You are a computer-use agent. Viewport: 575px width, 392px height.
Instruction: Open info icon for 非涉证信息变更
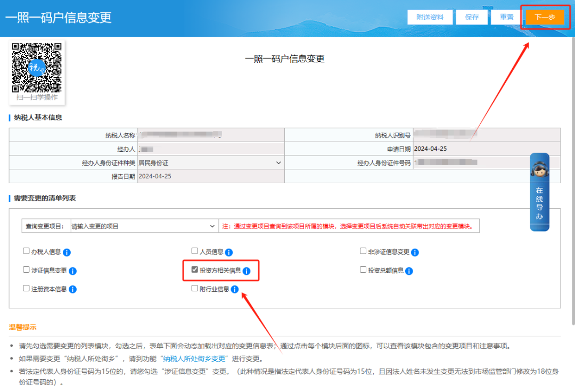coord(415,252)
